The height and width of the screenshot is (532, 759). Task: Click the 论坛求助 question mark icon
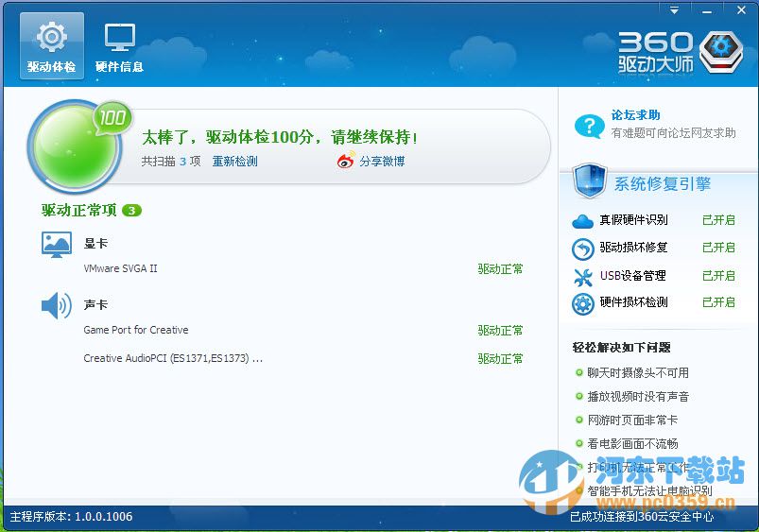[x=589, y=126]
